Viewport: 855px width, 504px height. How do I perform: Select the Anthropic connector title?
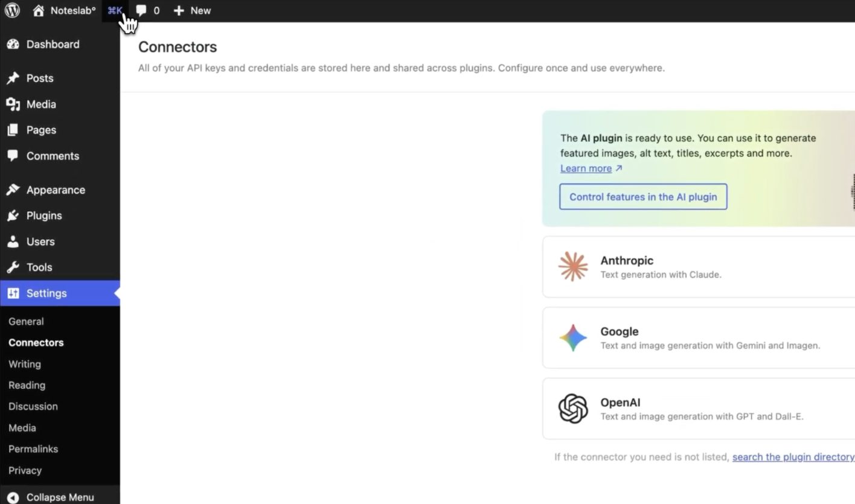627,260
